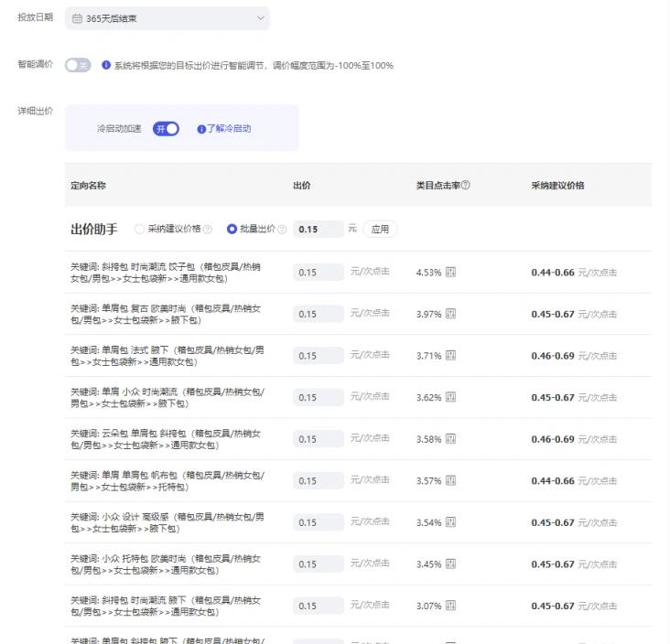Turn off the 冷启动加速 switch
This screenshot has width=670, height=644.
[166, 129]
